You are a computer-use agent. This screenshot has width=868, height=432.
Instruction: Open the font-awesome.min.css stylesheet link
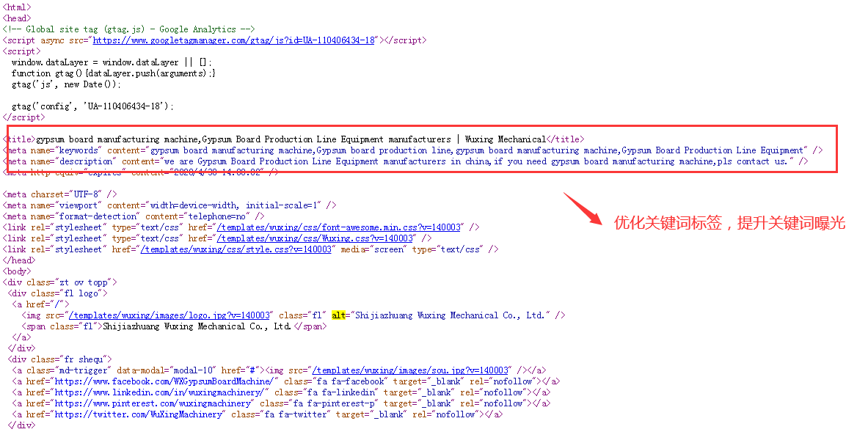point(338,227)
